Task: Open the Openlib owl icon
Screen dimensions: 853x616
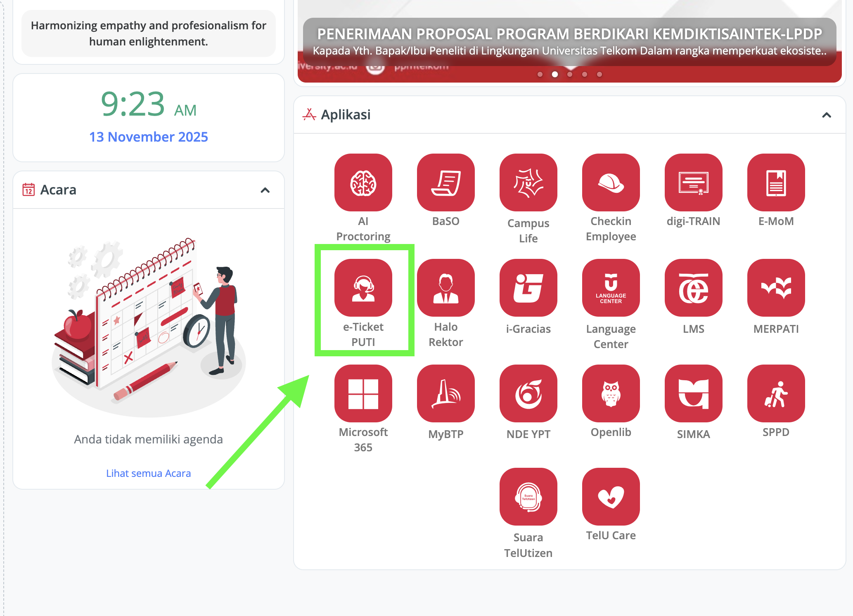Action: (611, 393)
